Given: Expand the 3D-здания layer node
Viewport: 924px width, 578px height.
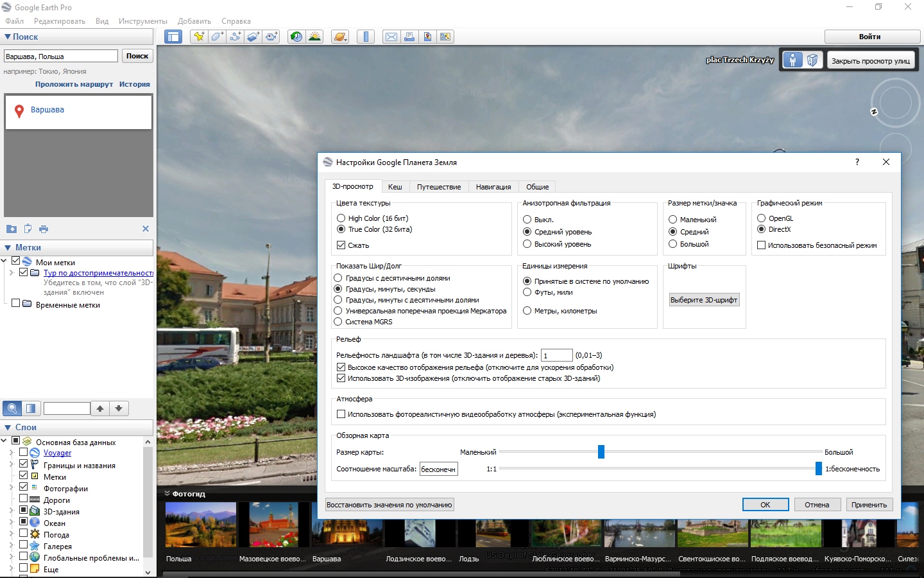Looking at the screenshot, I should pyautogui.click(x=12, y=511).
